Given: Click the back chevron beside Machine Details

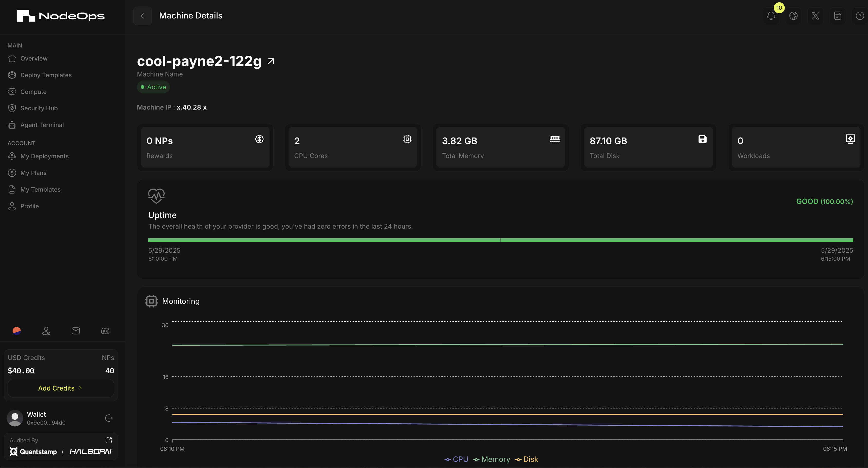Looking at the screenshot, I should click(142, 15).
